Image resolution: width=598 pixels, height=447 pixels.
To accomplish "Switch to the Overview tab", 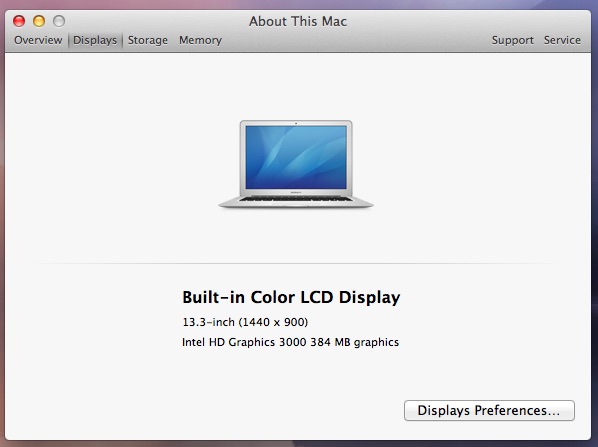I will [38, 40].
